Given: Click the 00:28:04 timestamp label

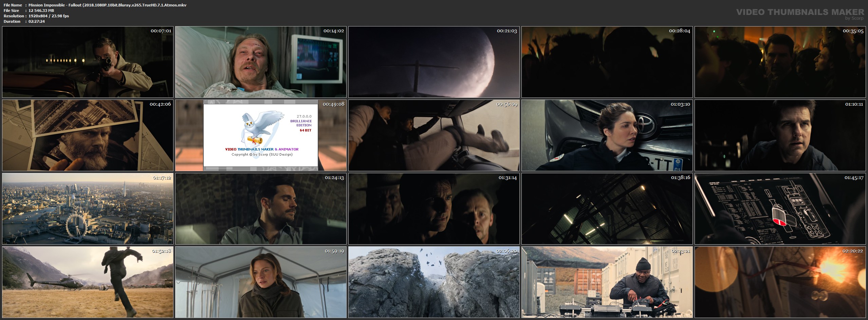Looking at the screenshot, I should (679, 31).
